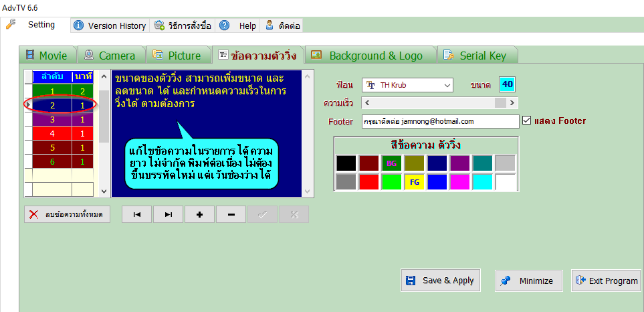The image size is (644, 312).
Task: Click in the scrolling text editor
Action: coord(207,133)
